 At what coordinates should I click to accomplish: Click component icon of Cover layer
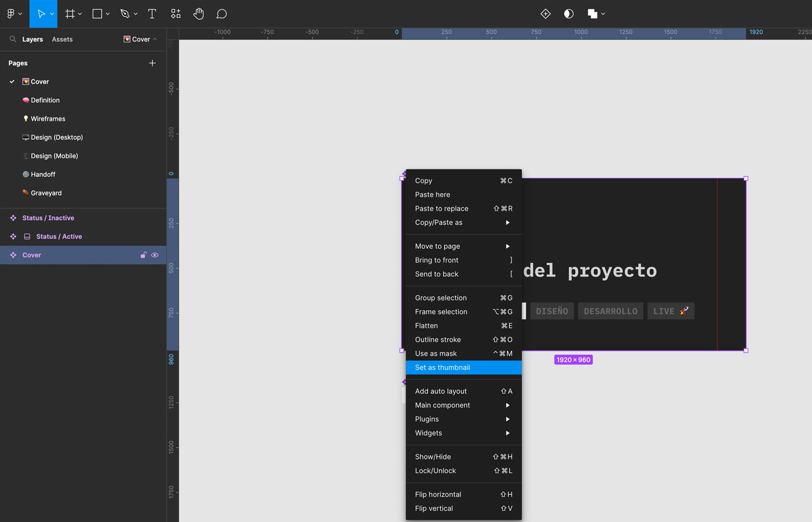coord(13,255)
